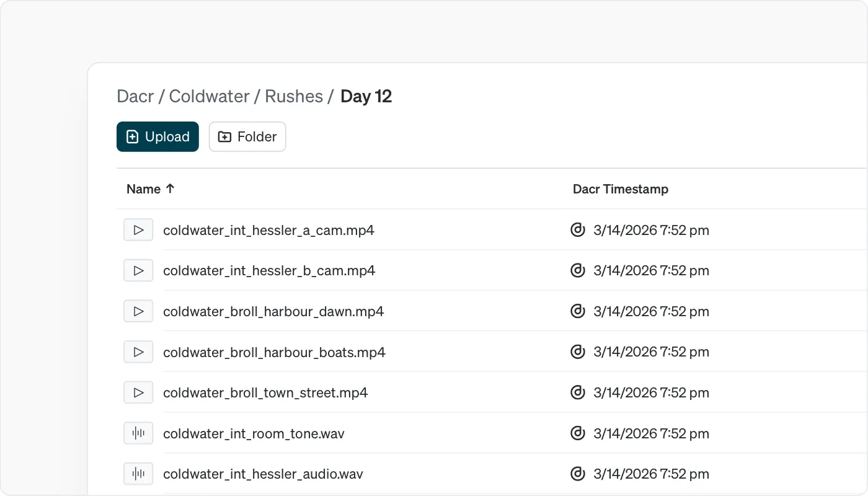Click the folder-plus icon inside Folder button
The image size is (868, 496).
pos(224,137)
